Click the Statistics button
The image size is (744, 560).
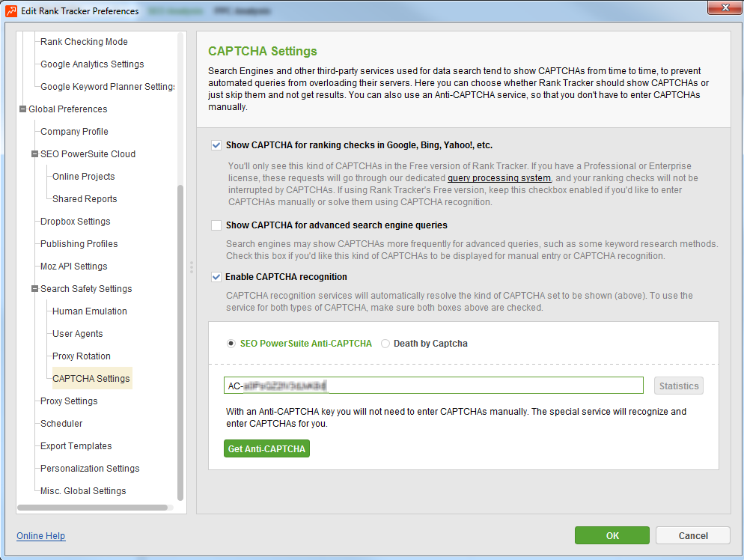pos(679,386)
